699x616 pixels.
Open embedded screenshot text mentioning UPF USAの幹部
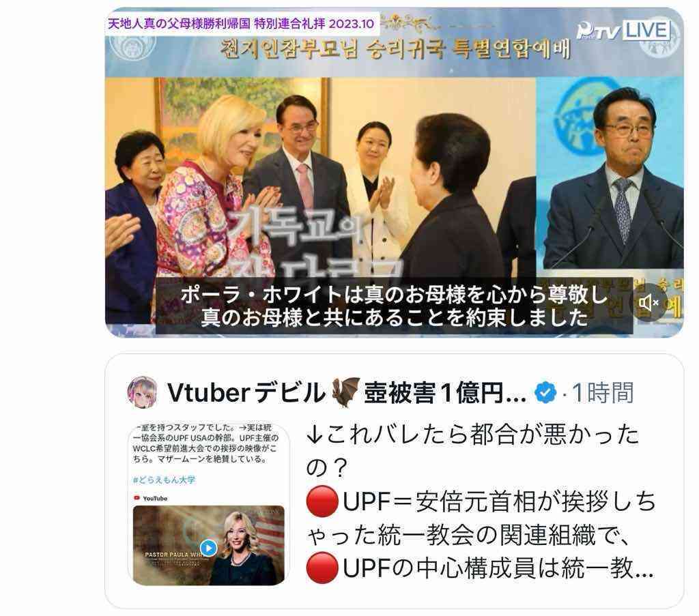point(205,443)
